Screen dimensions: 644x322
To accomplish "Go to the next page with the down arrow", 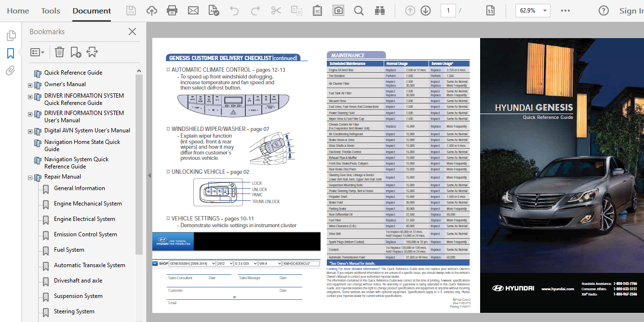I will pyautogui.click(x=425, y=11).
